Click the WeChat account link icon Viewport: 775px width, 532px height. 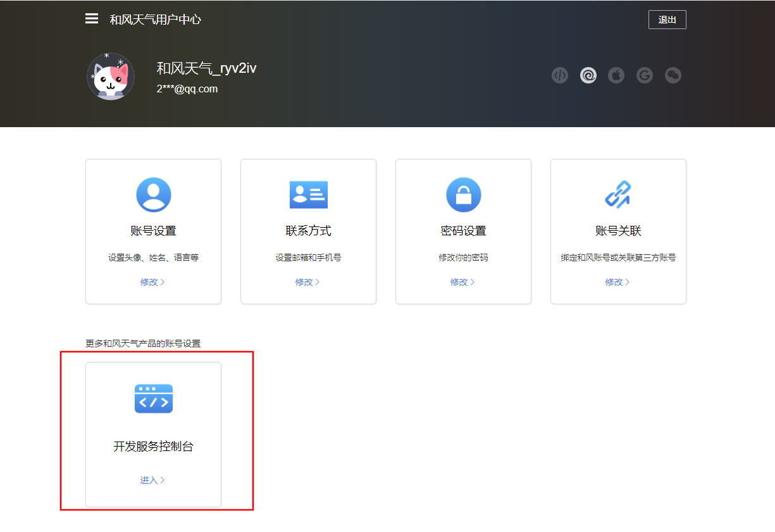click(x=673, y=76)
